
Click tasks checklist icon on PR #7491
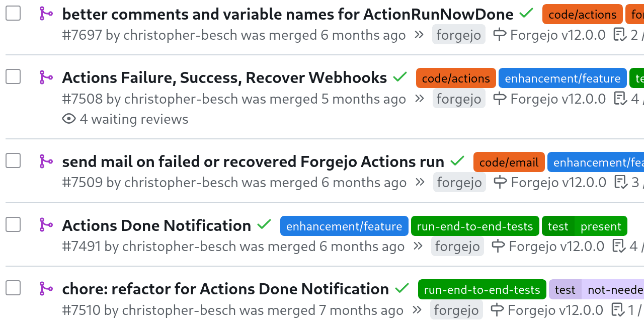(619, 246)
